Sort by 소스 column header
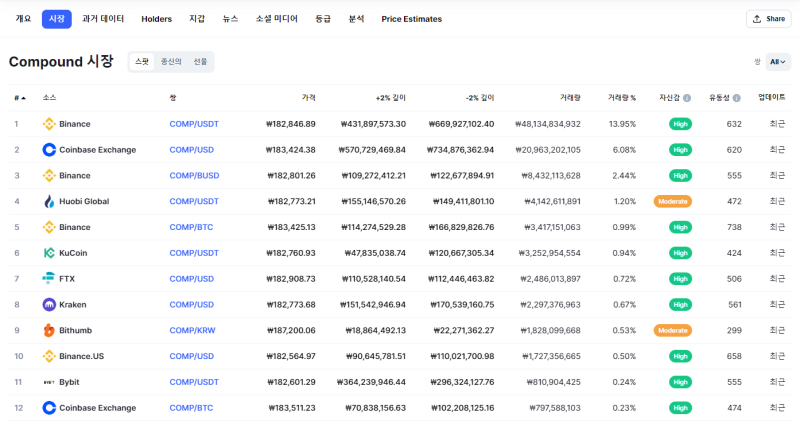 coord(49,98)
